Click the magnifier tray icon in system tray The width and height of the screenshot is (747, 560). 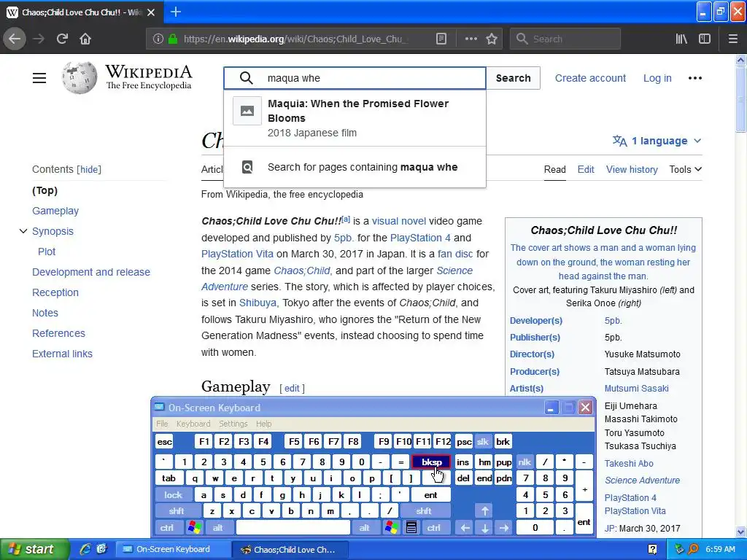[x=693, y=549]
